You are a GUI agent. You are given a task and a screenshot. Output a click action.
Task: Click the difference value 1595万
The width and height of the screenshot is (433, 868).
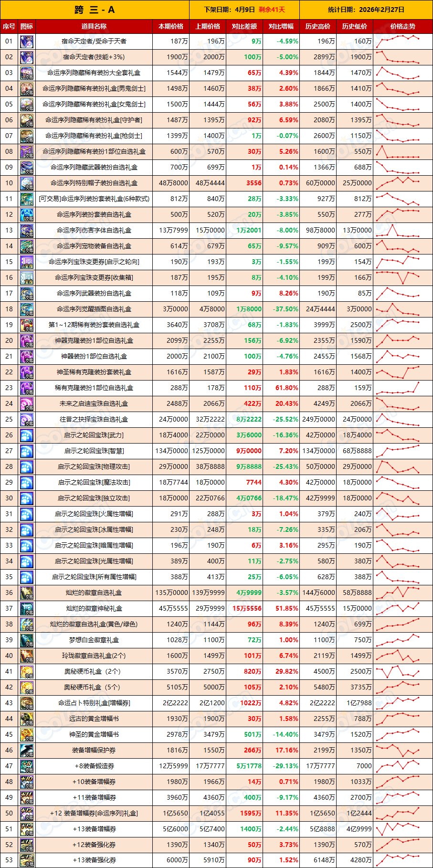251,814
